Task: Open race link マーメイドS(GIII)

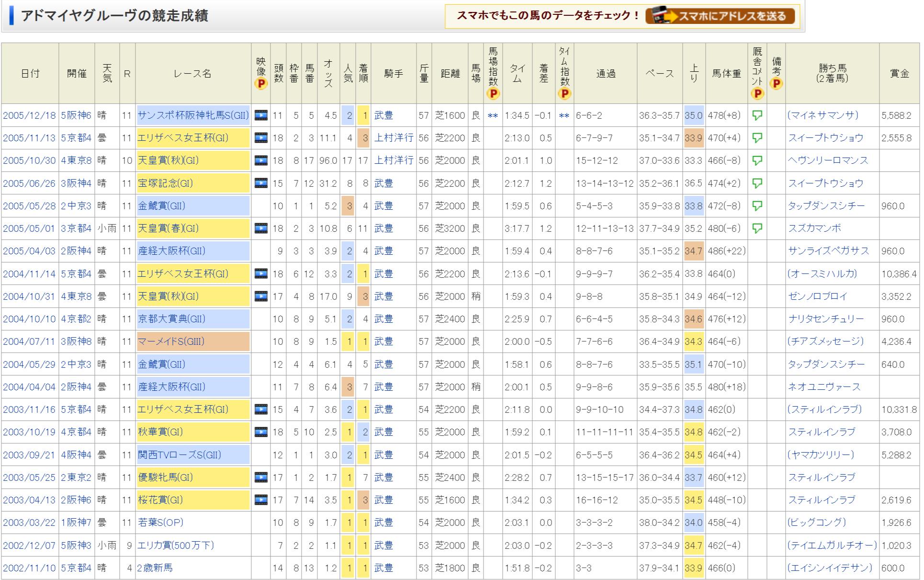Action: point(171,341)
